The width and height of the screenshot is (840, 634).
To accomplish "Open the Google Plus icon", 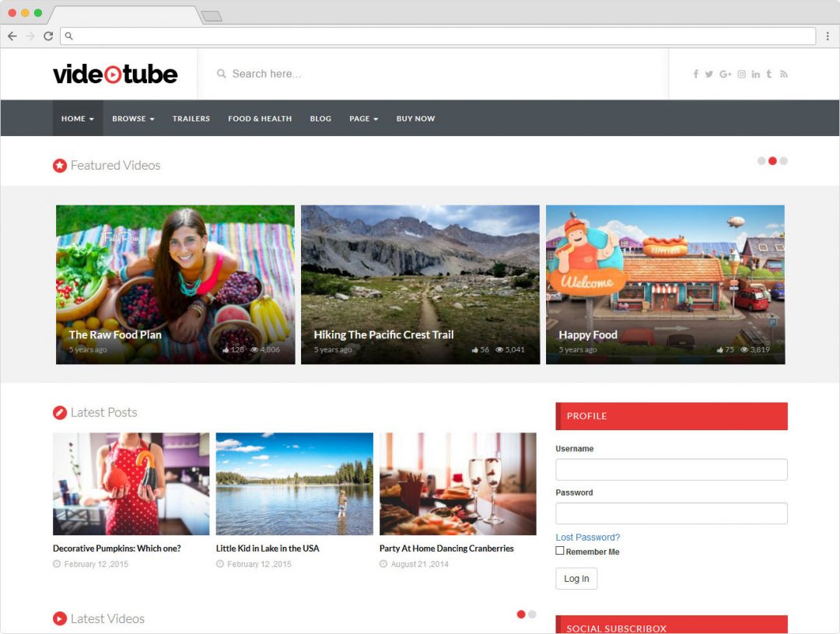I will click(725, 74).
